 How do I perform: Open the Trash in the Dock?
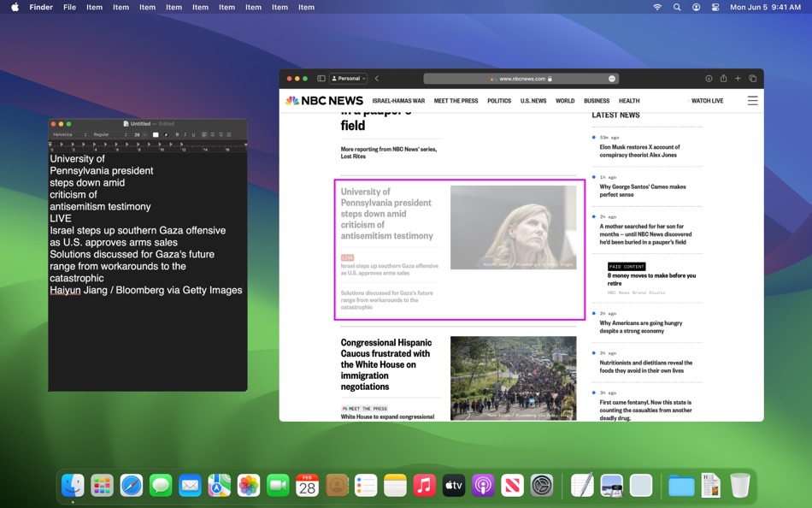tap(740, 486)
